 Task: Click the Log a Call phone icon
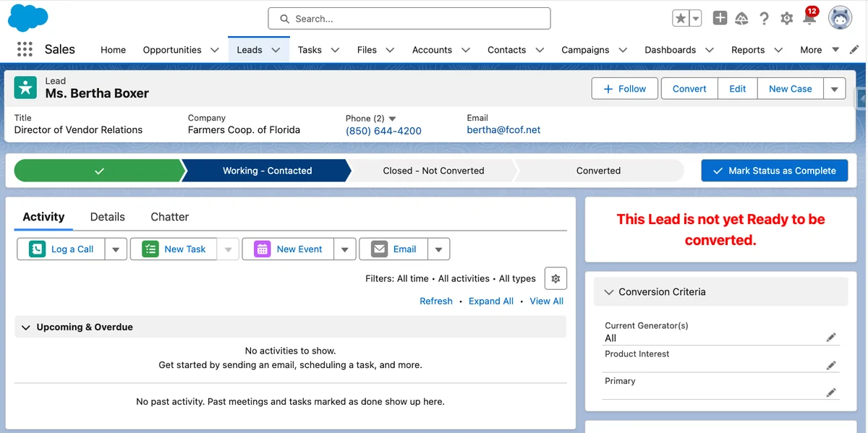coord(37,249)
